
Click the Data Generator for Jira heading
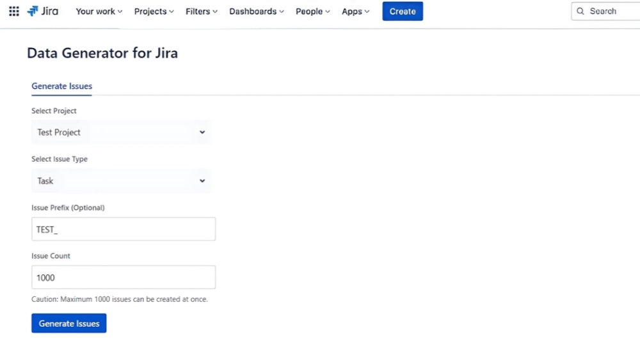coord(102,53)
